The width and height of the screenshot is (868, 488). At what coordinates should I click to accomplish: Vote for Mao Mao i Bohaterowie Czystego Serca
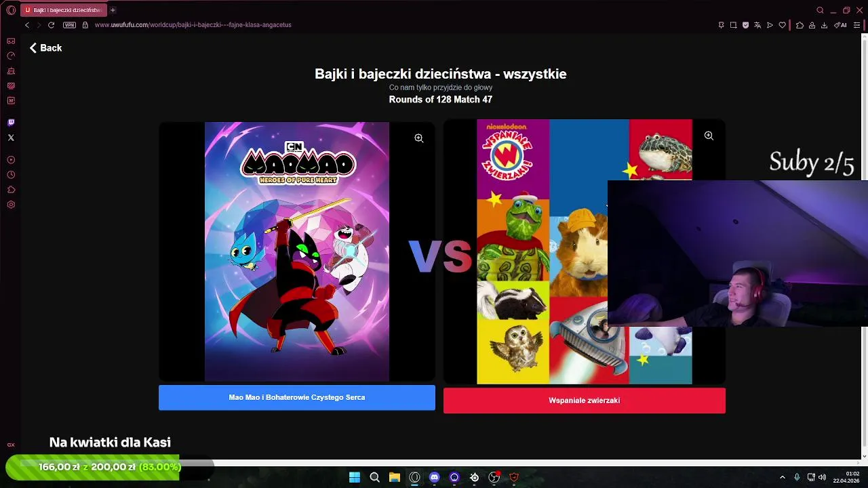297,398
